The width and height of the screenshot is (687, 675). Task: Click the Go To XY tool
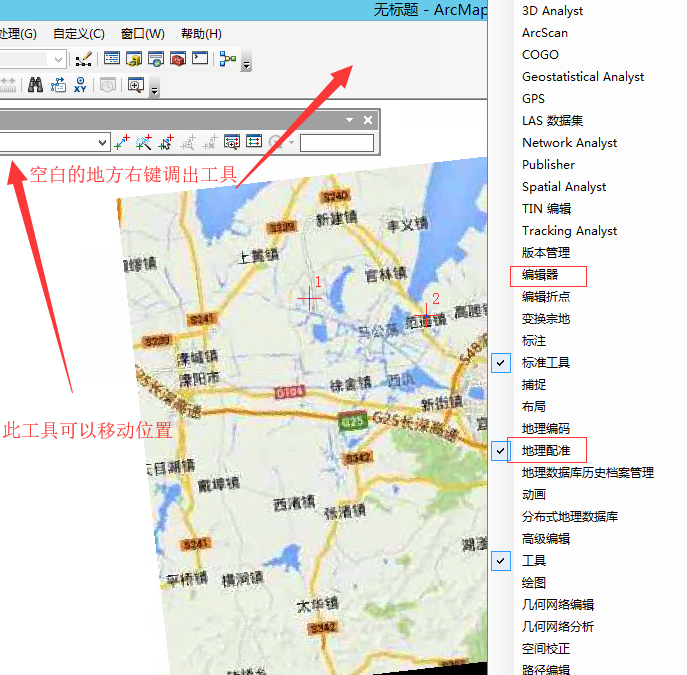[80, 84]
